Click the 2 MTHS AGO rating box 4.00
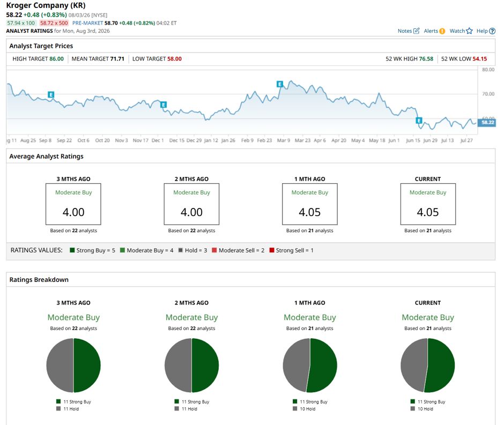Screen dimensions: 504x425 coord(191,204)
